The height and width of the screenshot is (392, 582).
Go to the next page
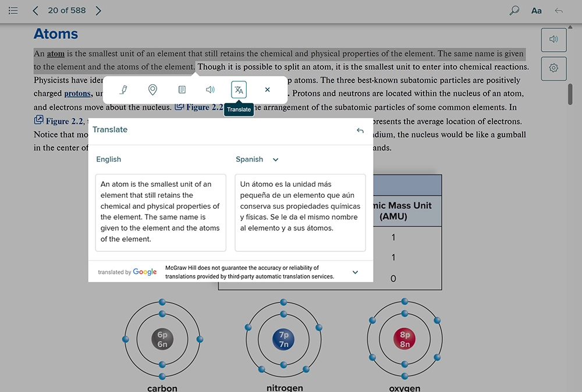pos(98,10)
